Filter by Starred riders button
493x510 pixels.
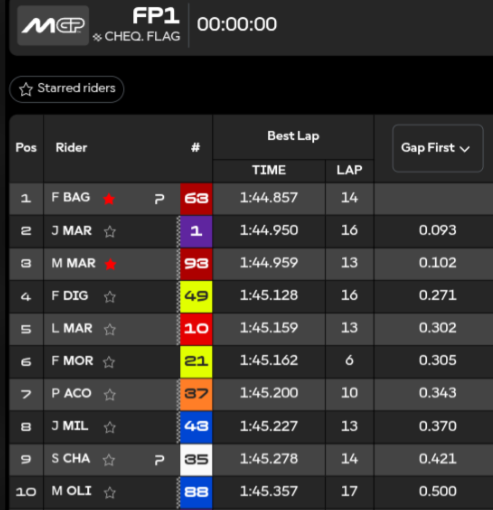coord(67,89)
